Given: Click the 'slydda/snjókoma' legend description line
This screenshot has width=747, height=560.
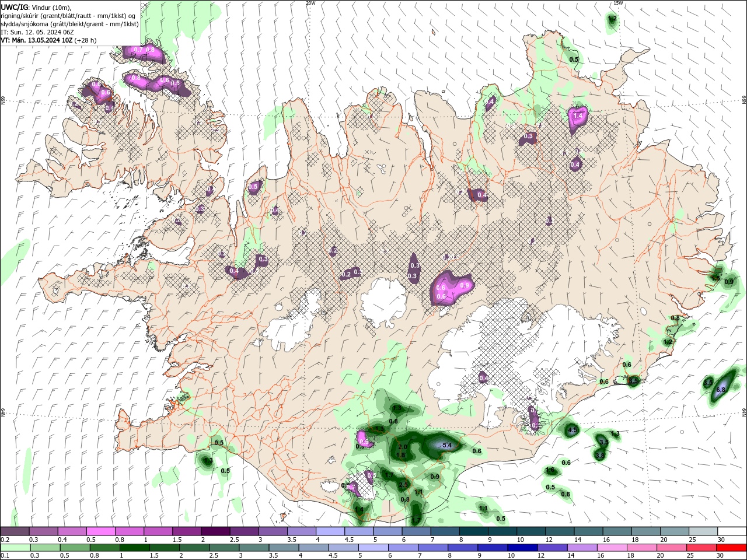Looking at the screenshot, I should point(69,24).
